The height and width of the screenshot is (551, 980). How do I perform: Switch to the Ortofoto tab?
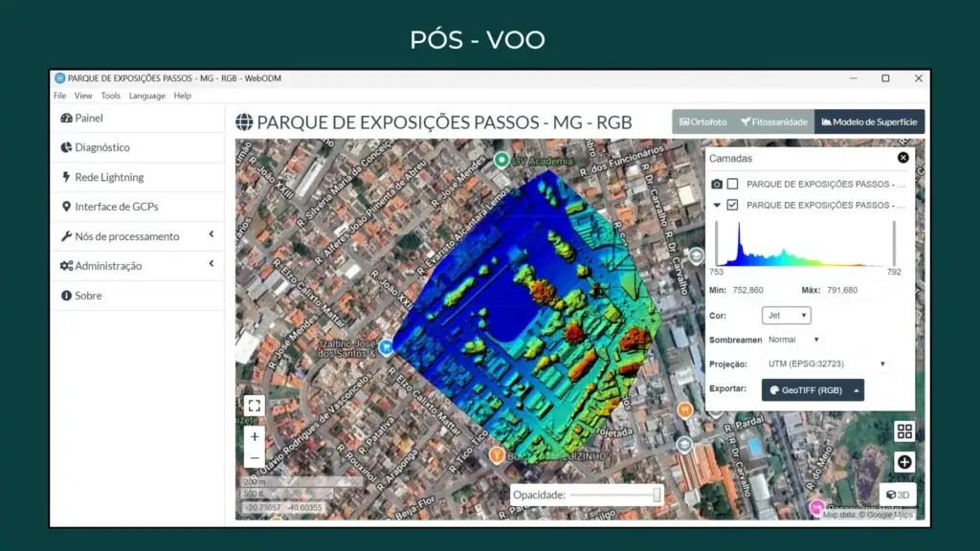tap(703, 121)
